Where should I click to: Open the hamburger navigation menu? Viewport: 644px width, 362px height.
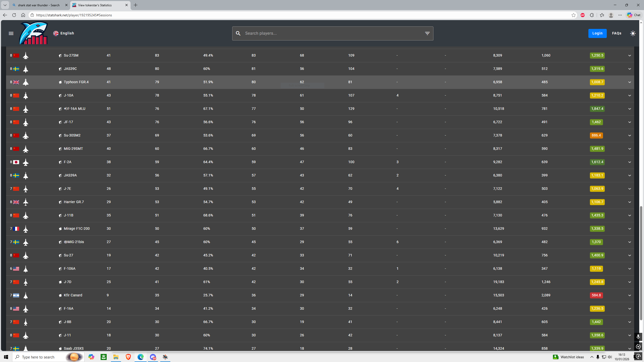click(11, 33)
